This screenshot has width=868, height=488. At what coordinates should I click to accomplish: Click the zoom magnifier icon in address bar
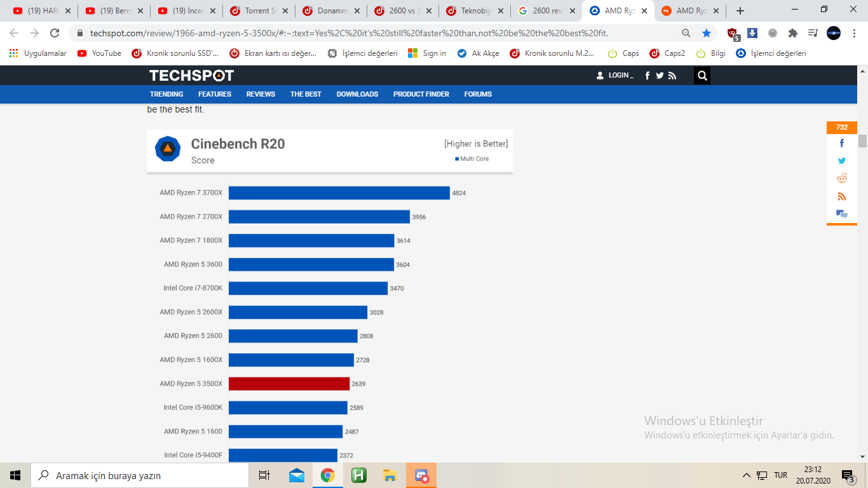(686, 33)
